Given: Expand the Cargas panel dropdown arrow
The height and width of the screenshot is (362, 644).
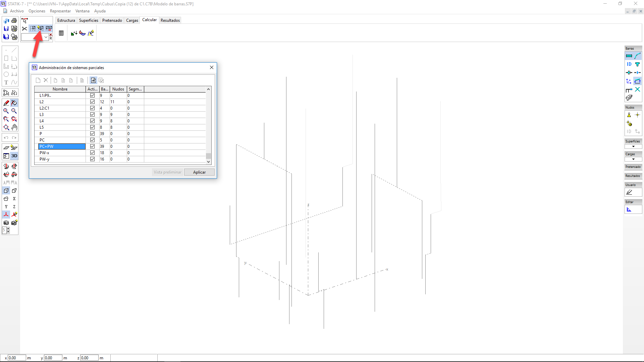Looking at the screenshot, I should (633, 159).
